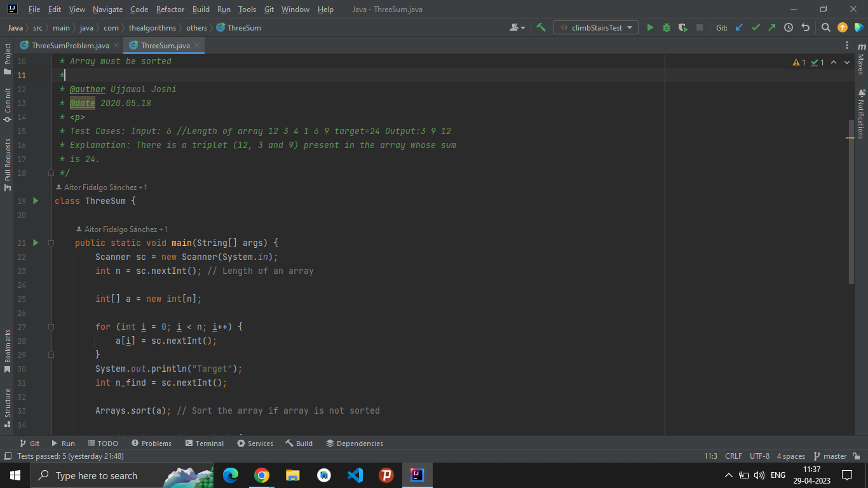Change UTF-8 file encoding in status bar
The width and height of the screenshot is (868, 488).
click(759, 456)
